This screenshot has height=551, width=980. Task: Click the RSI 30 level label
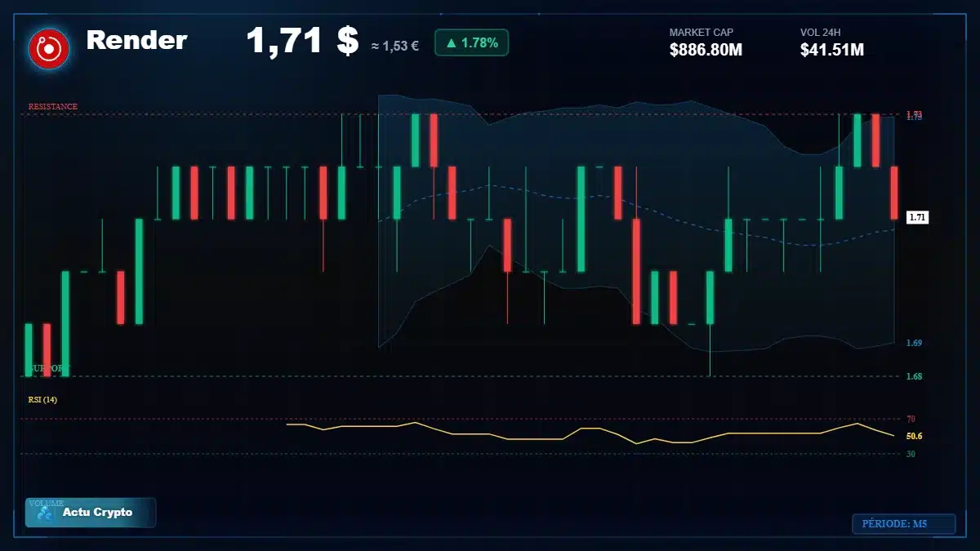(x=911, y=453)
